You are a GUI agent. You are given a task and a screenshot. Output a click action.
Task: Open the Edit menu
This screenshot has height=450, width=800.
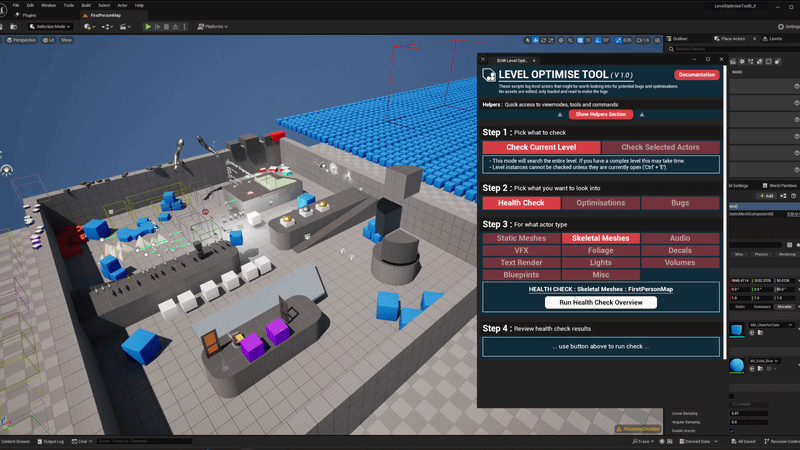[x=30, y=5]
